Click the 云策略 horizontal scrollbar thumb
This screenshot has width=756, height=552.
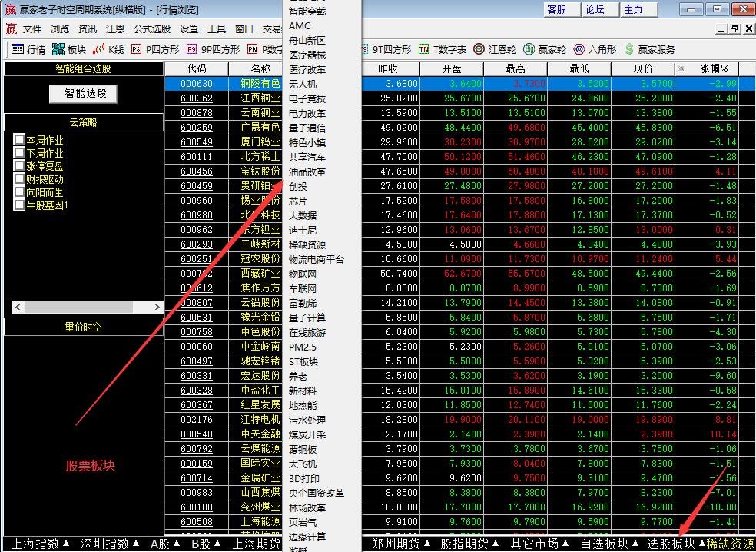point(78,307)
